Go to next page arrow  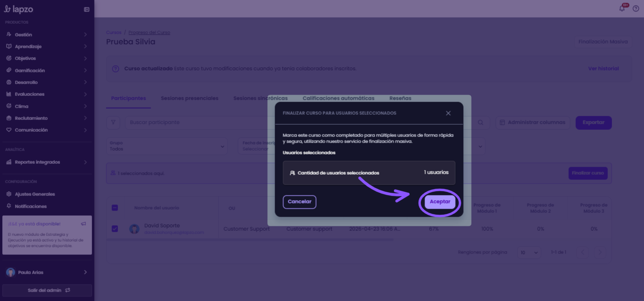pos(600,252)
